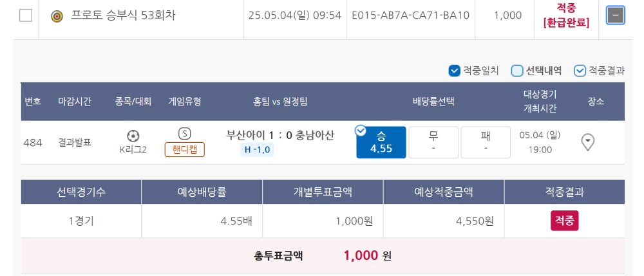This screenshot has height=276, width=644.
Task: Select the 무 odds button
Action: click(x=433, y=142)
